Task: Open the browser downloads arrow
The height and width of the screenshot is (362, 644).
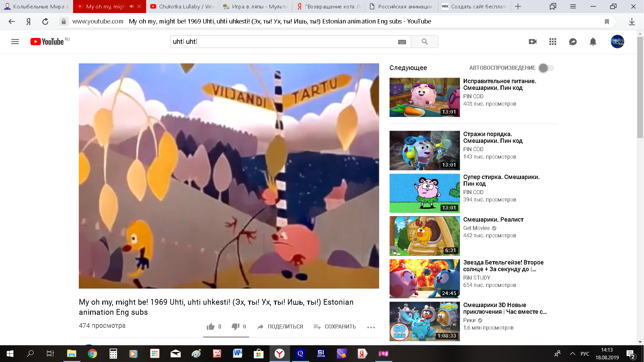Action: tap(632, 21)
